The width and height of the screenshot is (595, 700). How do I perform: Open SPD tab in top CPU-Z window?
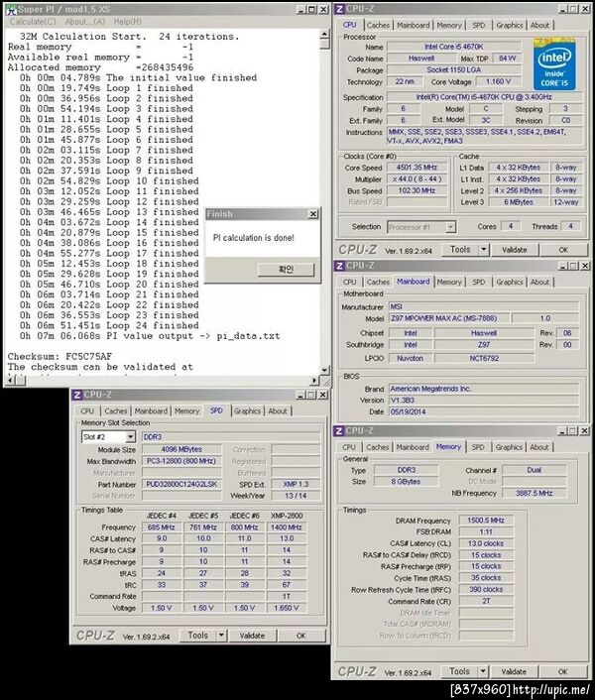479,25
